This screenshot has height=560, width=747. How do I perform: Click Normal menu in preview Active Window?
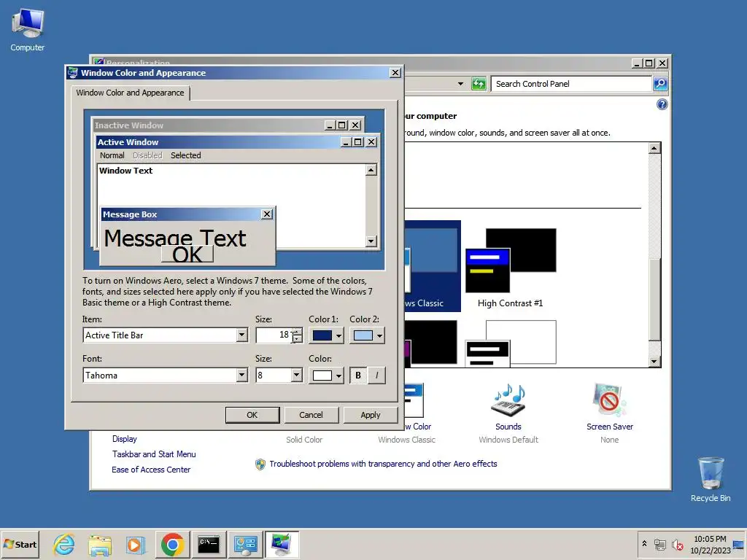pyautogui.click(x=112, y=155)
